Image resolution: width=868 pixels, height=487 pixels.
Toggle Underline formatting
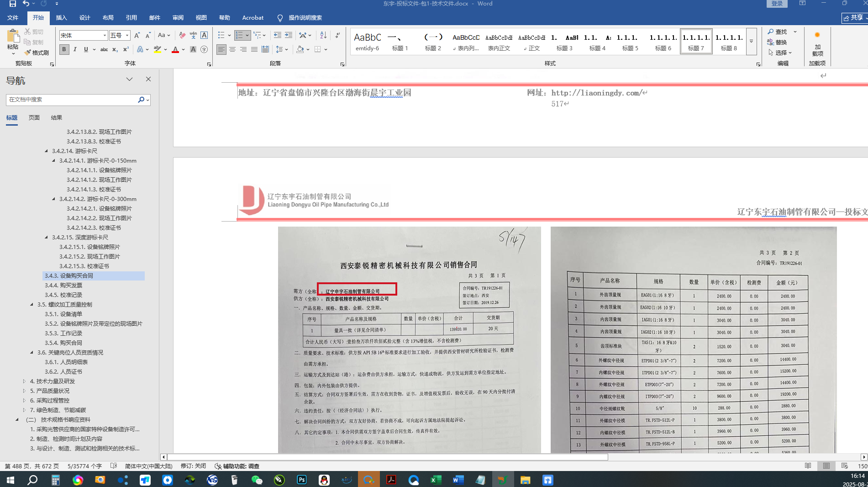pos(86,49)
